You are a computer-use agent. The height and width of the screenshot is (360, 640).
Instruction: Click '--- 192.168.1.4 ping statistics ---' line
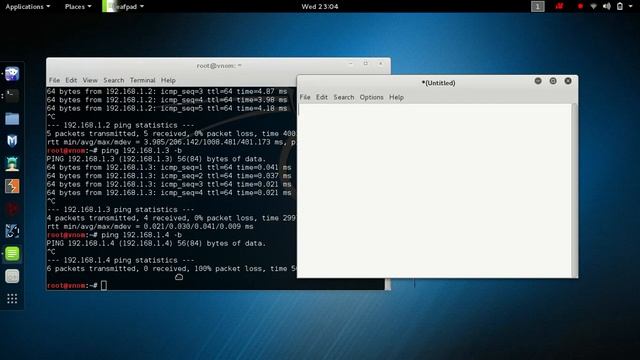click(x=120, y=260)
